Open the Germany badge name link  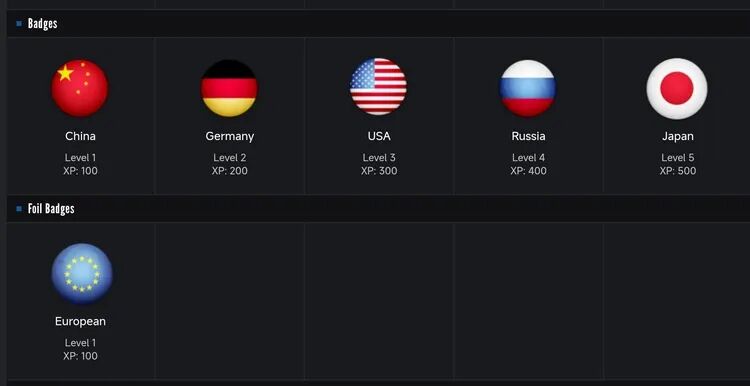click(x=230, y=137)
